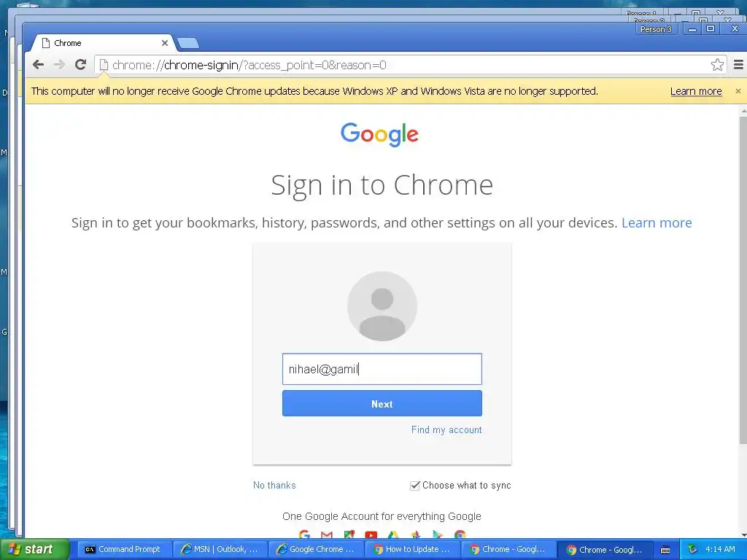747x560 pixels.
Task: Click the forward navigation arrow
Action: click(59, 64)
